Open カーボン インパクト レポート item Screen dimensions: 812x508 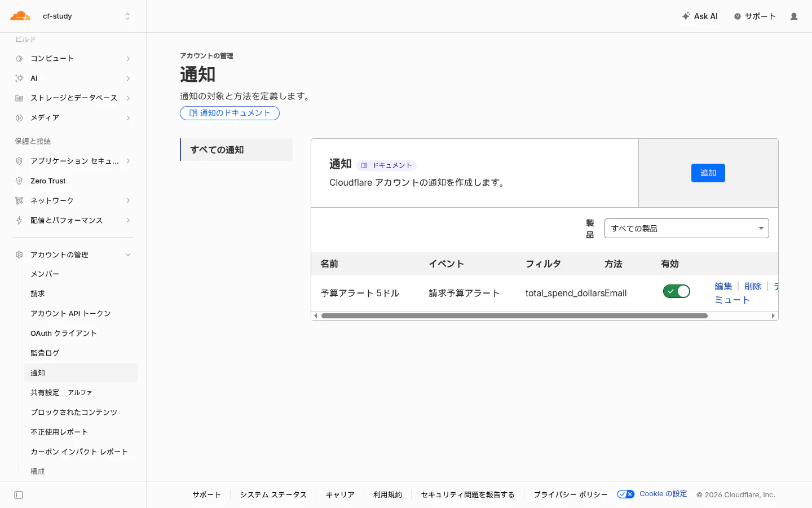[x=81, y=452]
